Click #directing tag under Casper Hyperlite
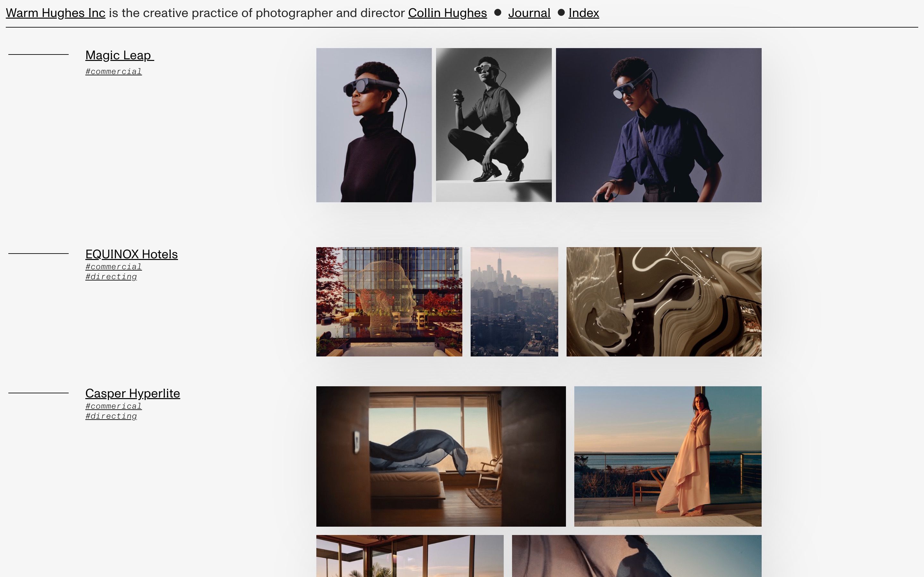The width and height of the screenshot is (924, 577). [111, 416]
